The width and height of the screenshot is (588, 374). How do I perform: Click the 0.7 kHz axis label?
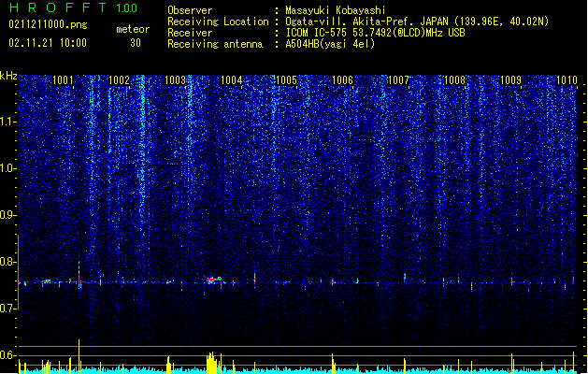click(7, 309)
